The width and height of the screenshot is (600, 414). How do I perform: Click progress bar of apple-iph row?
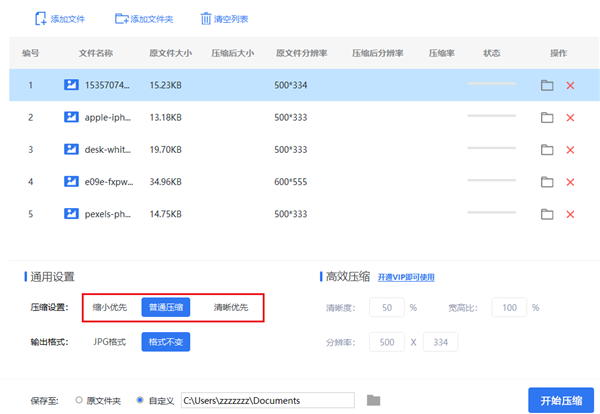click(492, 116)
